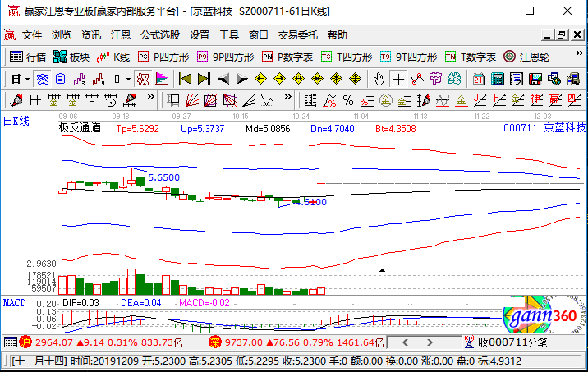Click the 金 ruler icon beside the grid-lines icon

53,100
